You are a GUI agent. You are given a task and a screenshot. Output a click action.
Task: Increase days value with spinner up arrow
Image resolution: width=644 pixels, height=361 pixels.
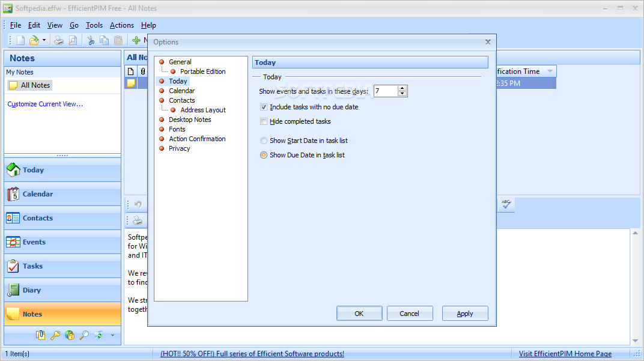[402, 88]
